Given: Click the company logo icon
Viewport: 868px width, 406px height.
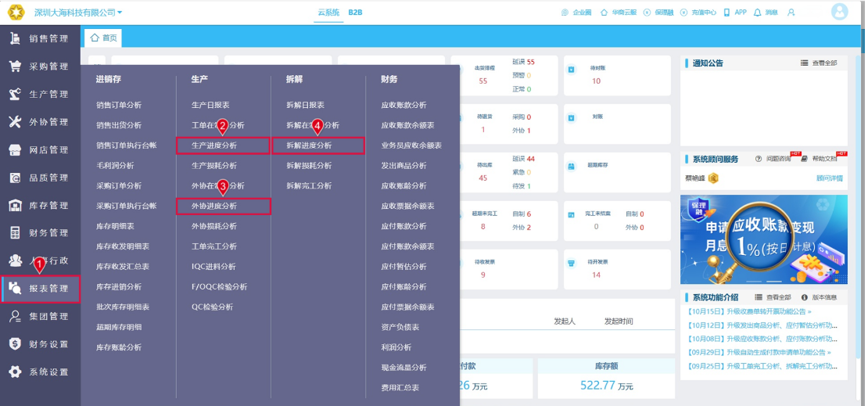Looking at the screenshot, I should click(16, 12).
